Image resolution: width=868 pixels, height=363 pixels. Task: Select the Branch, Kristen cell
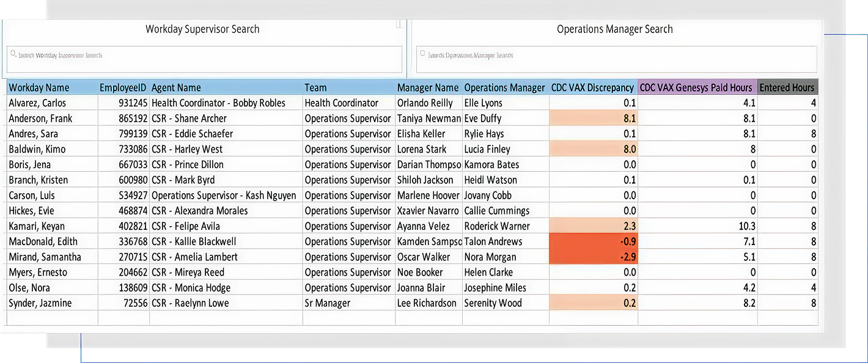coord(52,180)
